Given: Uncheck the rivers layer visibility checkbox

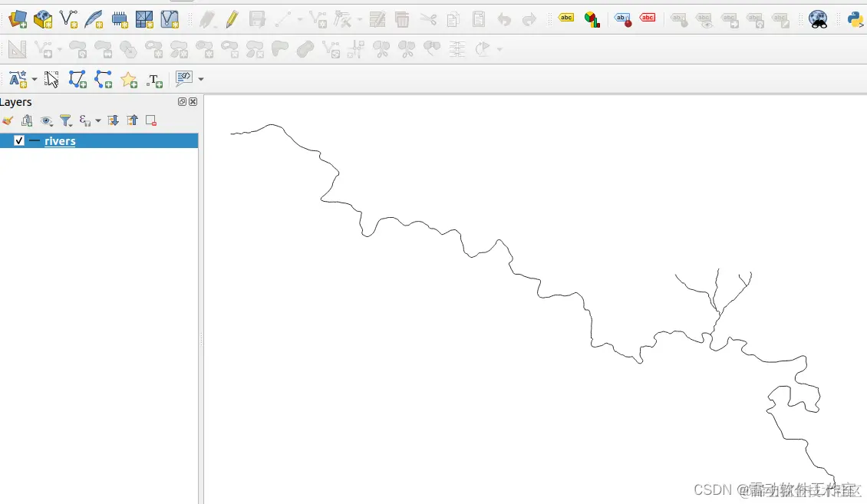Looking at the screenshot, I should 19,140.
